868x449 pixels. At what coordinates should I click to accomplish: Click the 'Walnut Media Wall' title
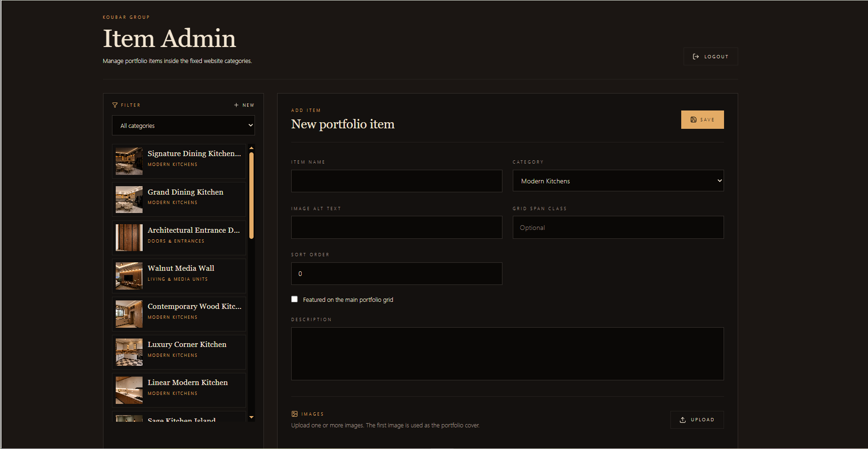coord(181,268)
